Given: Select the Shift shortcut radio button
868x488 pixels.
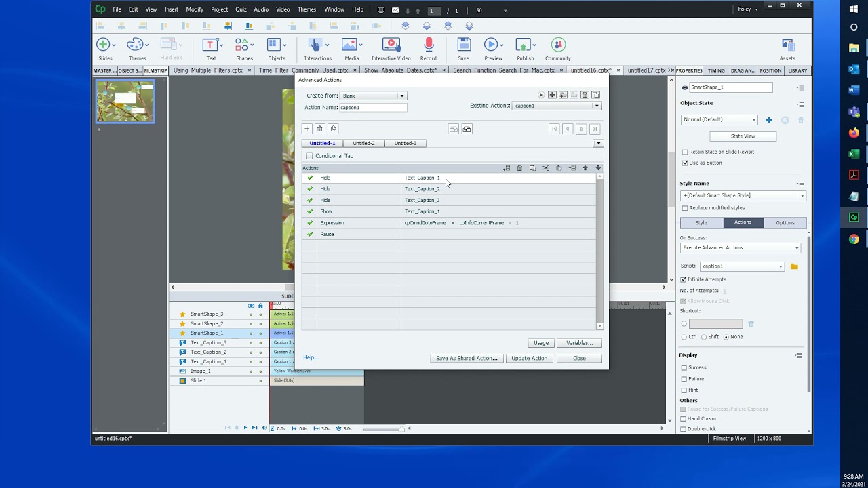Looking at the screenshot, I should click(x=704, y=337).
